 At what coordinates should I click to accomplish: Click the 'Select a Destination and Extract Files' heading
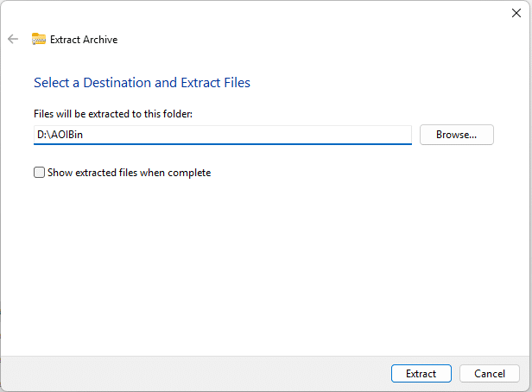(142, 82)
